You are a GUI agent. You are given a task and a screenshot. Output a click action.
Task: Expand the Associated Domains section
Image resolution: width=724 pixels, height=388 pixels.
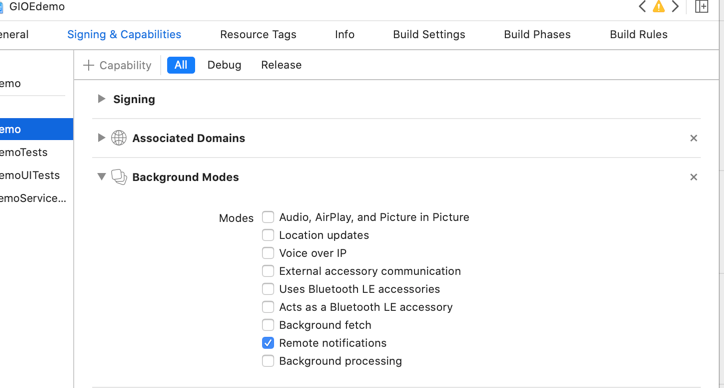click(x=102, y=138)
